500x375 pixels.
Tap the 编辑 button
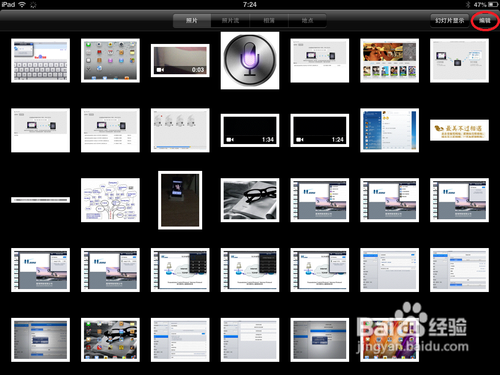click(x=485, y=21)
